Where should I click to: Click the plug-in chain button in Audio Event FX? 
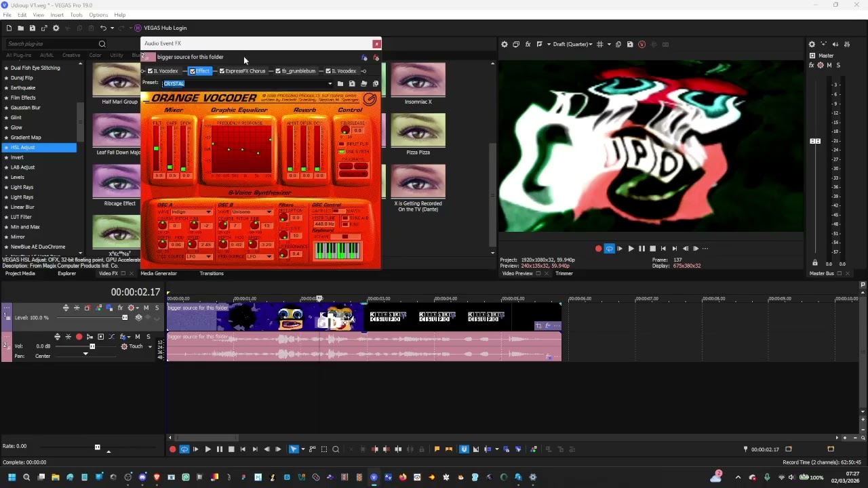[x=364, y=58]
